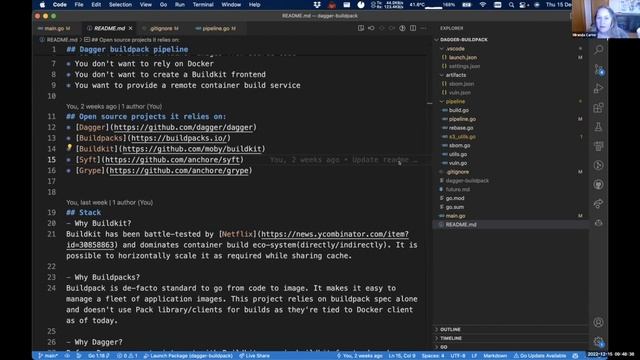Switch to the main.go tab
The width and height of the screenshot is (640, 360).
tap(53, 28)
